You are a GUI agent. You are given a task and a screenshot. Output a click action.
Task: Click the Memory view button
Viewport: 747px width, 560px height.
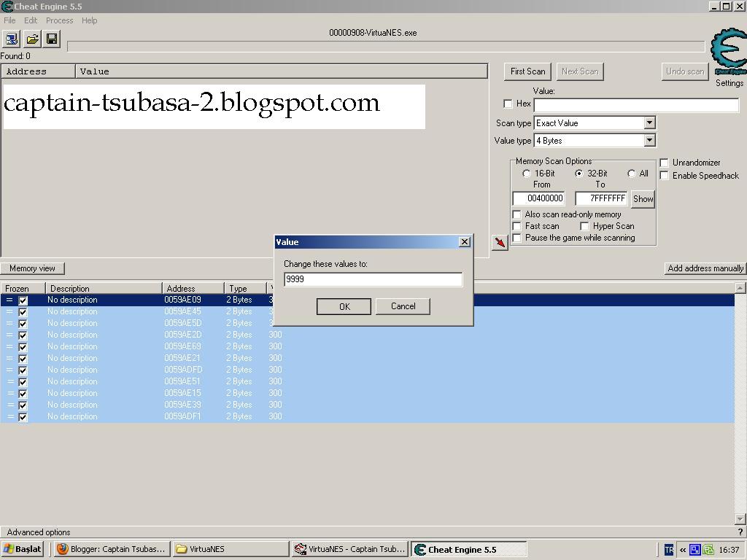[x=32, y=268]
